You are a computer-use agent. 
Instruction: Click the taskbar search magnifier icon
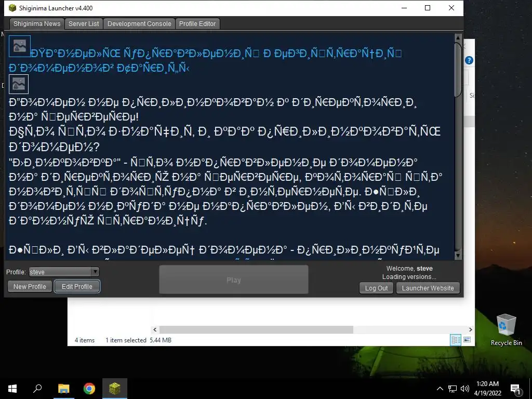[37, 389]
